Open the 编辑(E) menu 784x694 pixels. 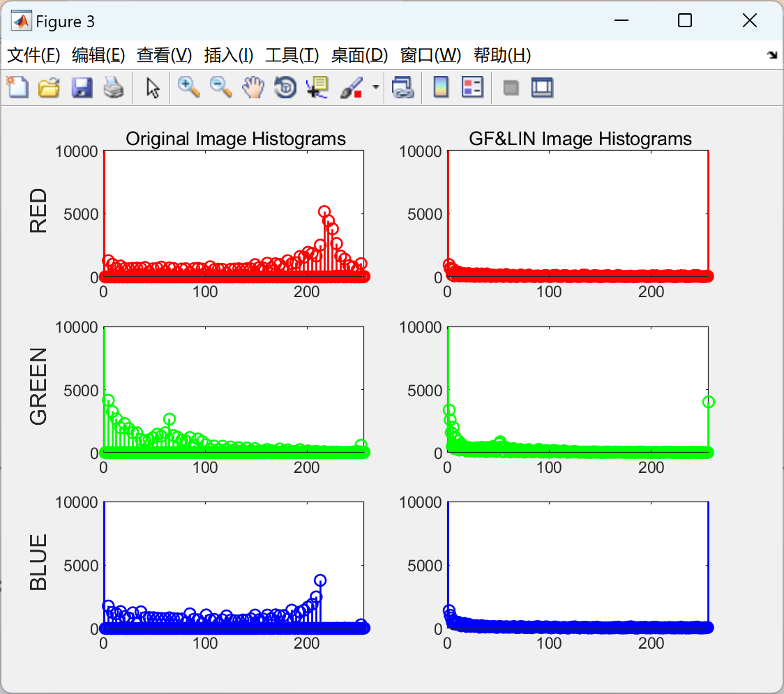(x=98, y=55)
